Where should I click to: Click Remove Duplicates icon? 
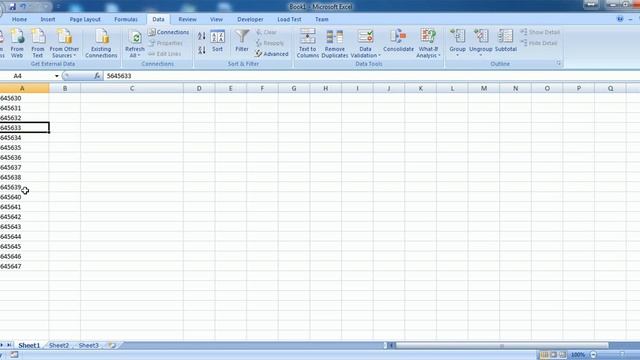tap(335, 43)
